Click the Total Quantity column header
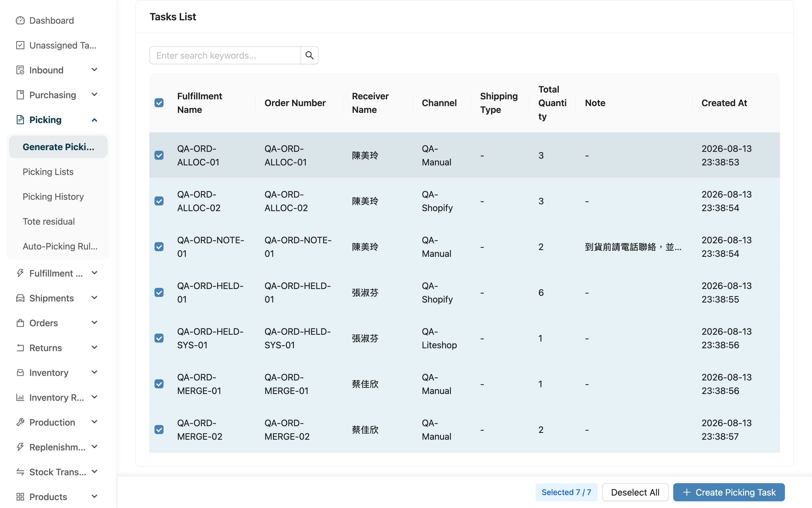Screen dimensions: 812x508 click(552, 103)
